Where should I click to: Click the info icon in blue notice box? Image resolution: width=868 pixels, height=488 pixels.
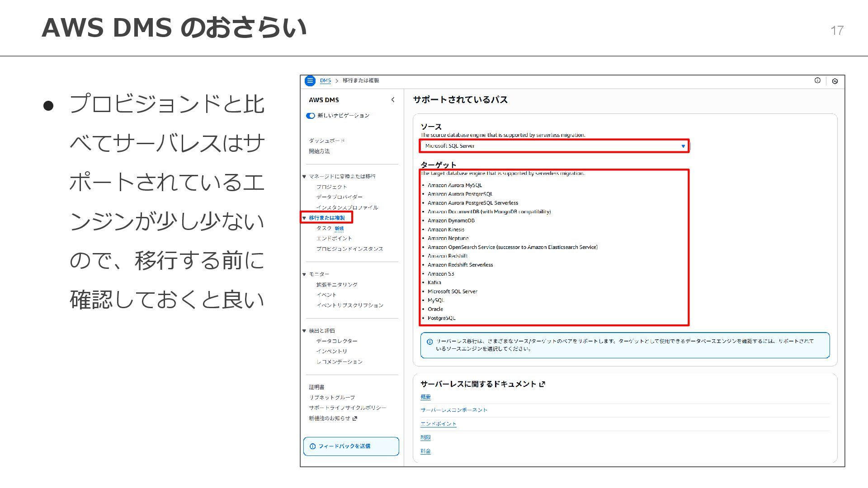pyautogui.click(x=430, y=342)
